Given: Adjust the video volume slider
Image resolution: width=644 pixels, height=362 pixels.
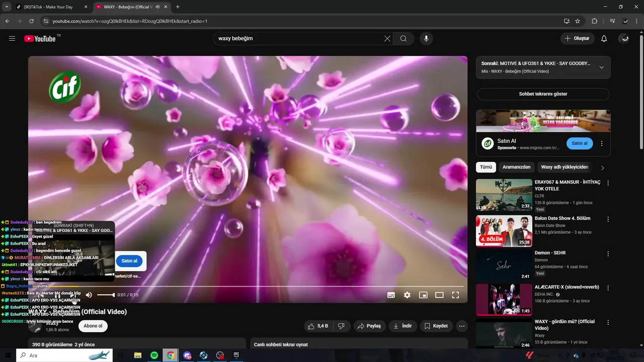Looking at the screenshot, I should (x=106, y=295).
